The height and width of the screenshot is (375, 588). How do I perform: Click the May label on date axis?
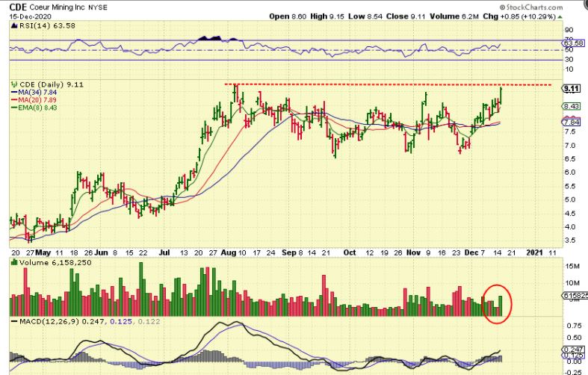pos(43,252)
